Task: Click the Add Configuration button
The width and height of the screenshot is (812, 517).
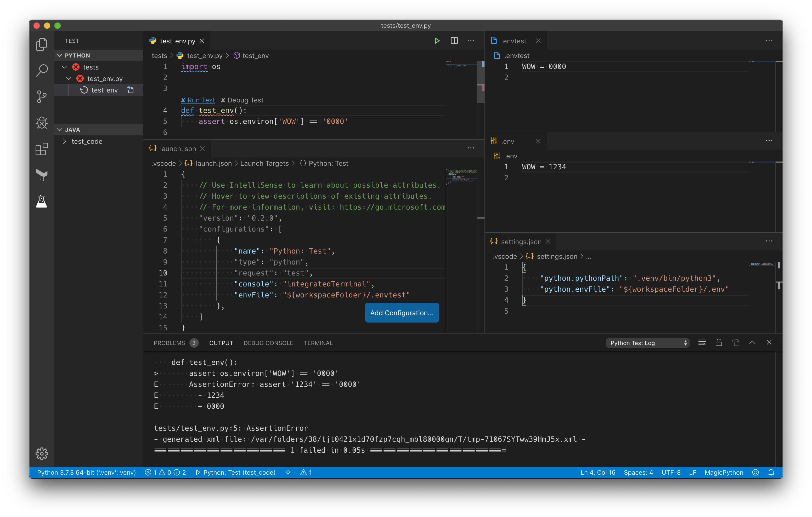Action: pos(402,313)
